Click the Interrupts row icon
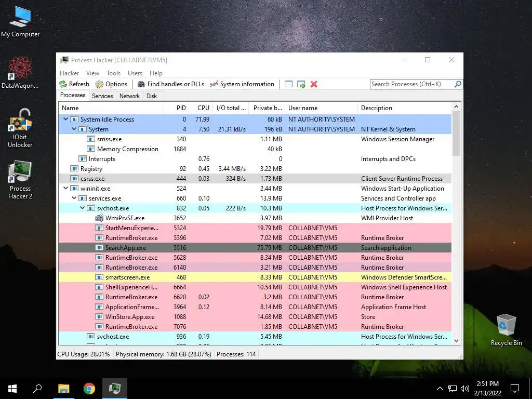This screenshot has height=399, width=532. tap(83, 159)
